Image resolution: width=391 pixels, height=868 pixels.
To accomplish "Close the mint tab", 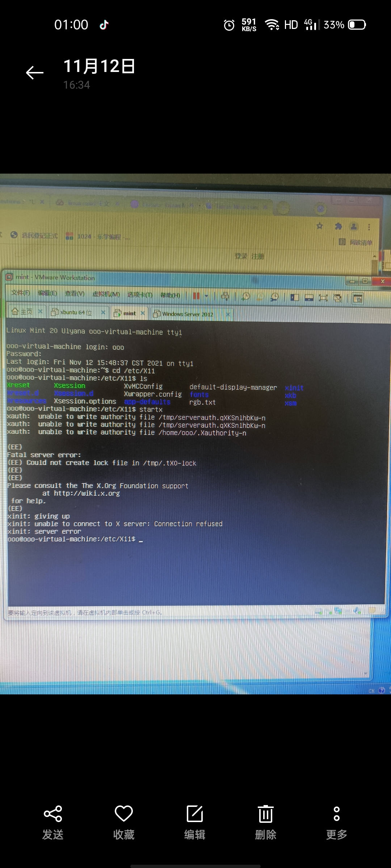I will pyautogui.click(x=143, y=313).
